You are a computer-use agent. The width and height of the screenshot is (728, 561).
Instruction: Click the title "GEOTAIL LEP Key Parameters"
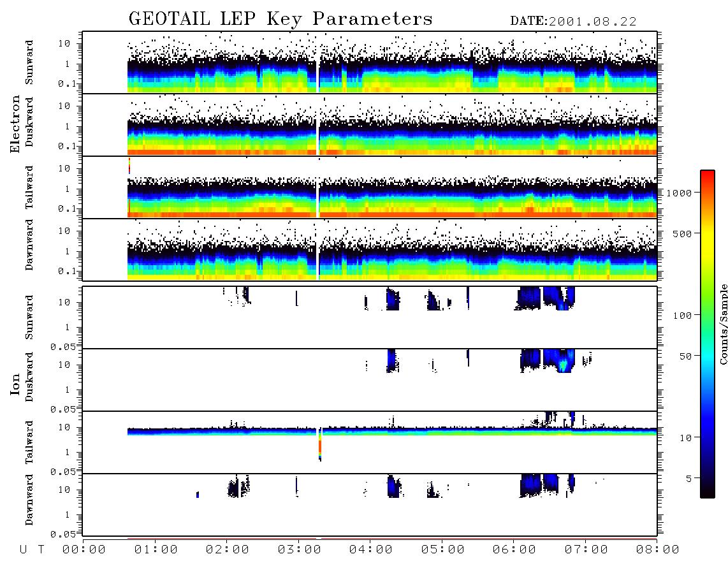pyautogui.click(x=280, y=19)
